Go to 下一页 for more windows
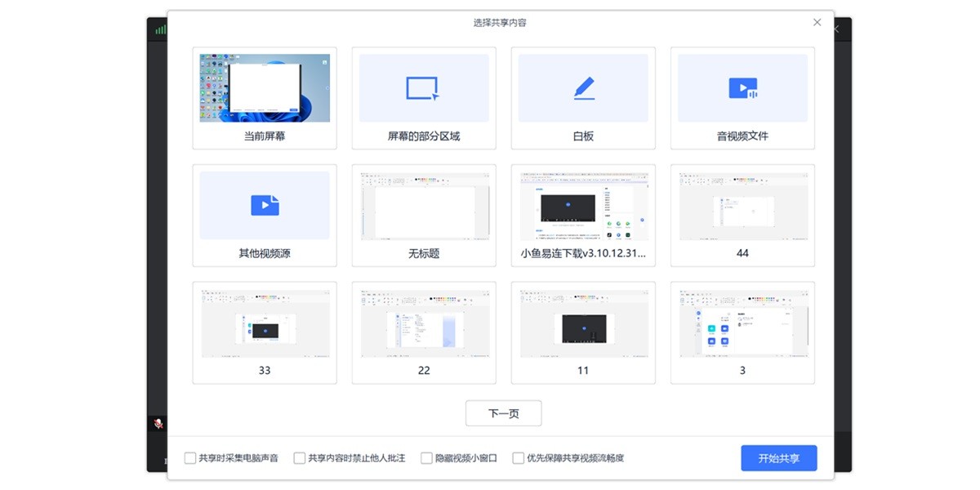This screenshot has height=490, width=980. [503, 413]
